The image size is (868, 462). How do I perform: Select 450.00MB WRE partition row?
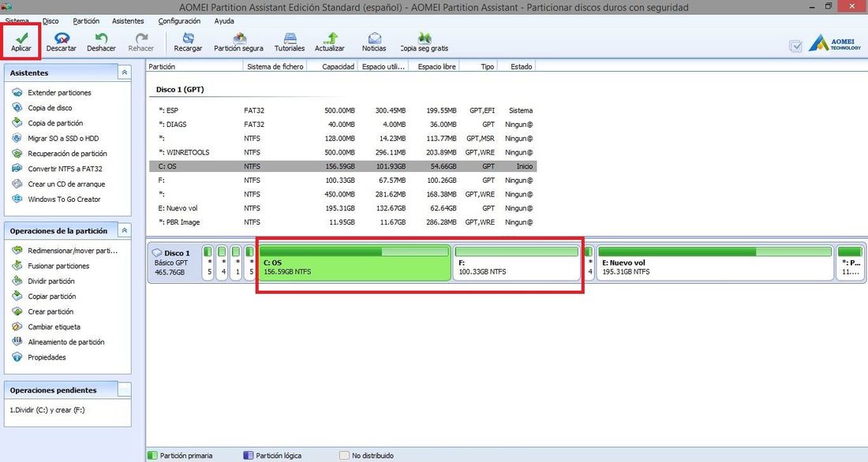342,194
